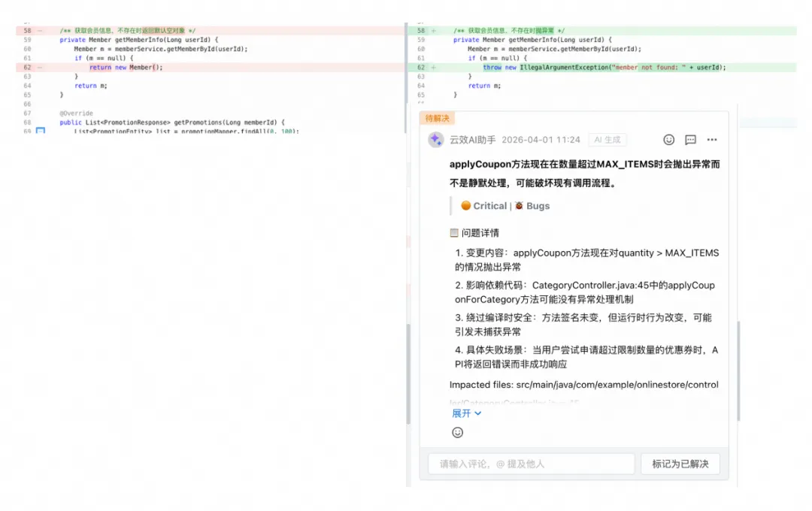
Task: Open the reply comment bubble icon
Action: click(690, 140)
